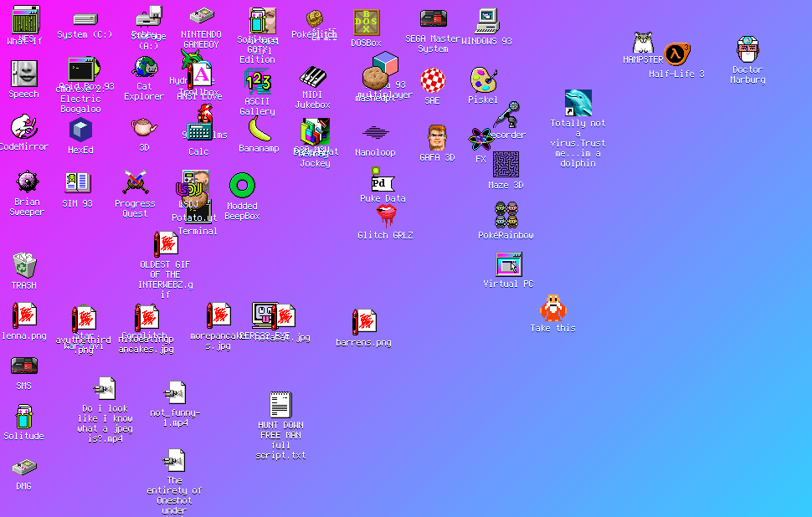This screenshot has width=812, height=517.
Task: Open Virtual PC
Action: click(508, 264)
